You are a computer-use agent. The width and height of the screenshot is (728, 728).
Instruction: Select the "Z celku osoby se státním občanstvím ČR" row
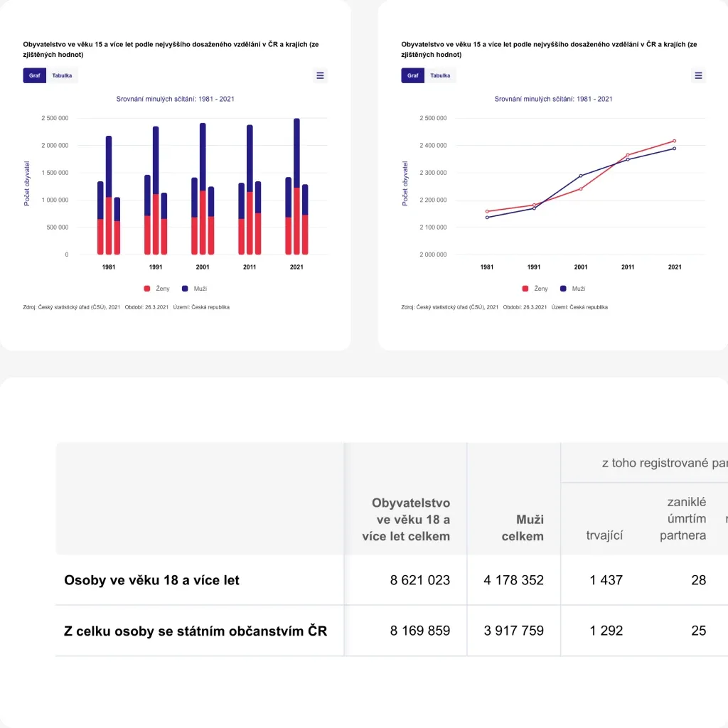196,631
